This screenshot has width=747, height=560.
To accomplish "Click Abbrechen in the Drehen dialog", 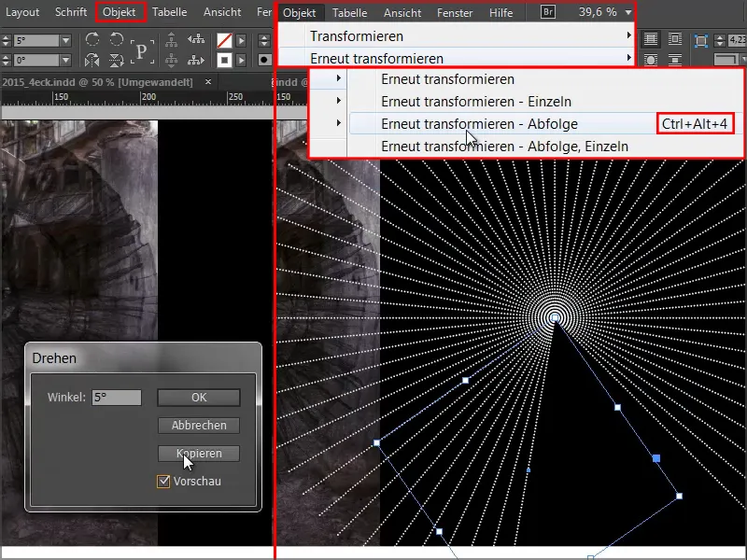I will click(199, 426).
